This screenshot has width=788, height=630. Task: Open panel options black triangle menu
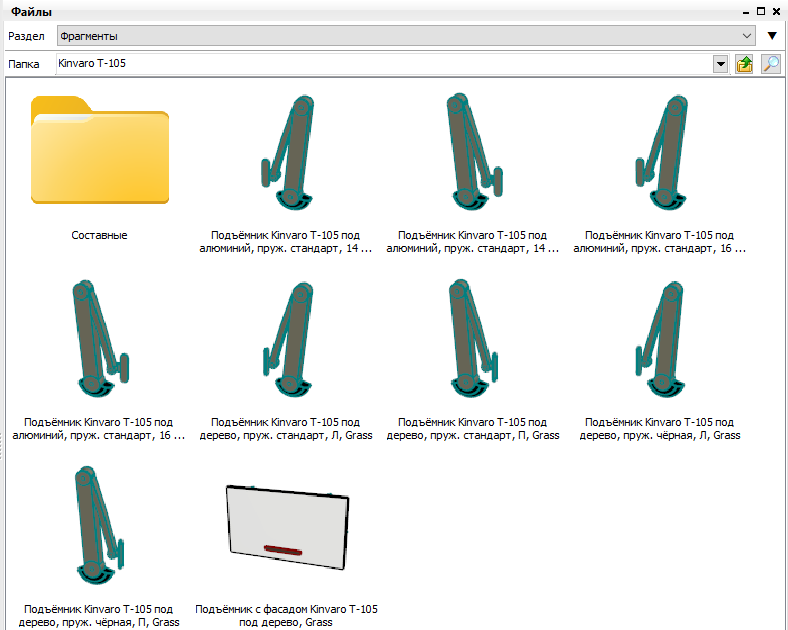coord(772,36)
